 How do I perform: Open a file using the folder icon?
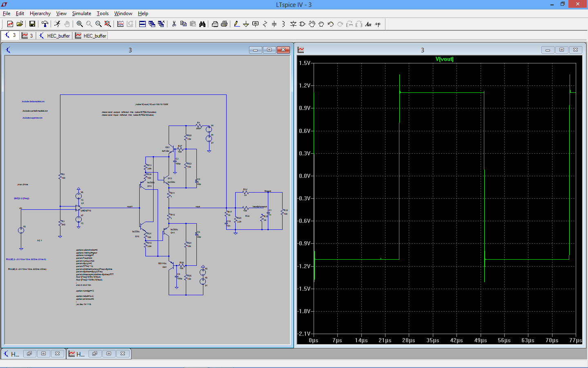coord(20,24)
